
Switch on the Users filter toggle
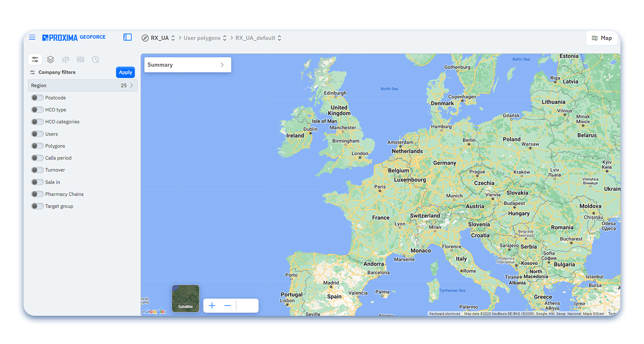(x=37, y=134)
